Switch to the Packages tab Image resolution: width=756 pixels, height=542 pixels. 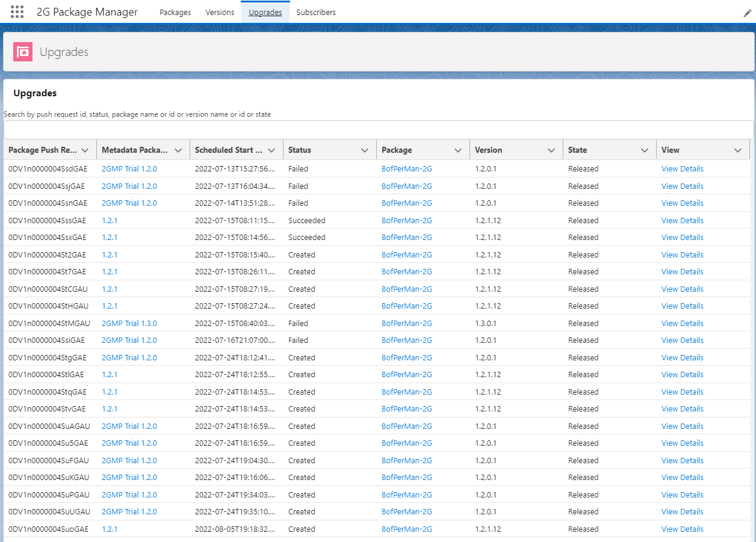click(175, 11)
